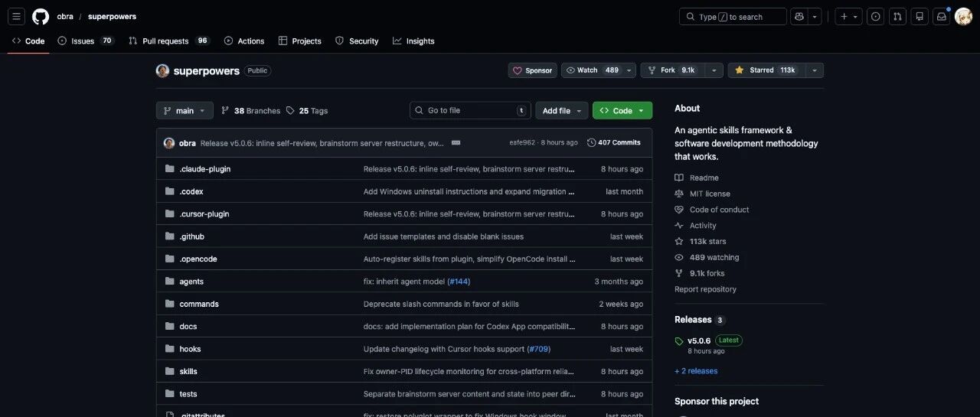Screen dimensions: 980x417
Task: Click the '+ 2 releases' link
Action: click(x=696, y=371)
